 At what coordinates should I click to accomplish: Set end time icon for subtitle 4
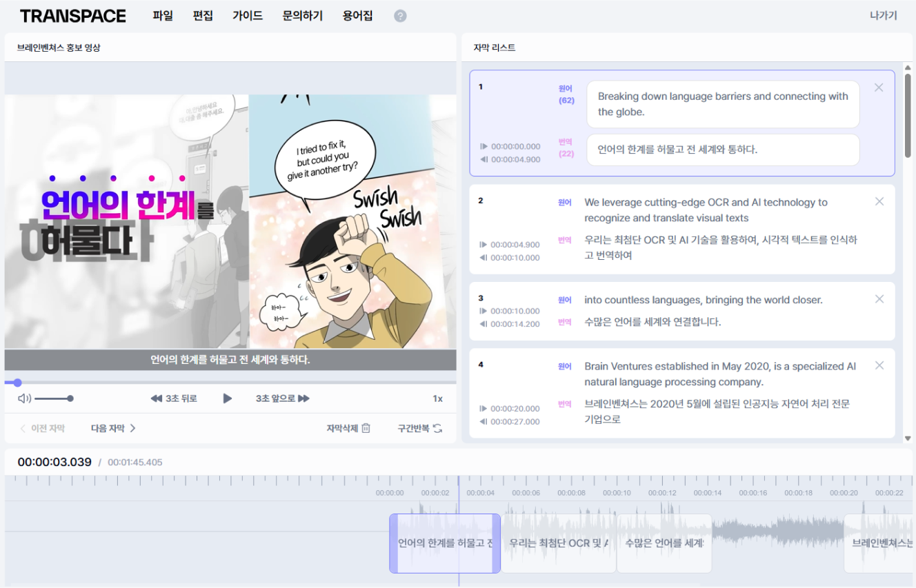coord(484,422)
